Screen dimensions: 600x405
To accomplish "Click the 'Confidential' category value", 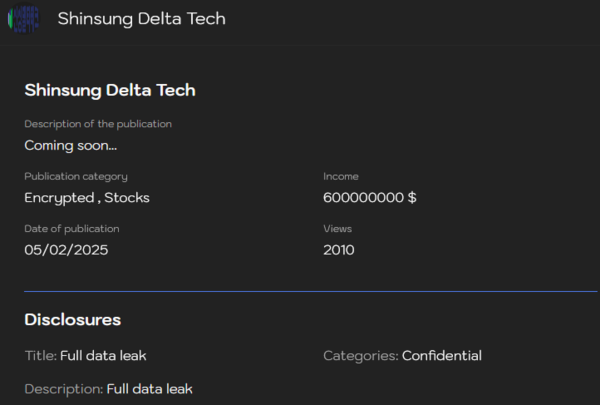I will pos(442,356).
